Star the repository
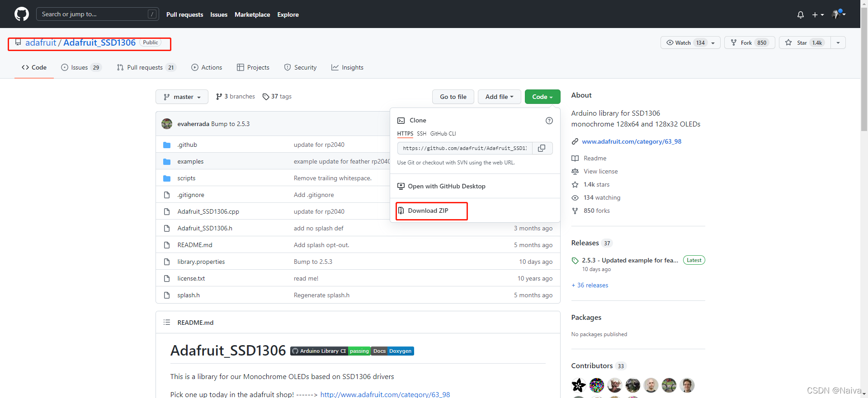Screen dimensions: 868x398 click(805, 42)
